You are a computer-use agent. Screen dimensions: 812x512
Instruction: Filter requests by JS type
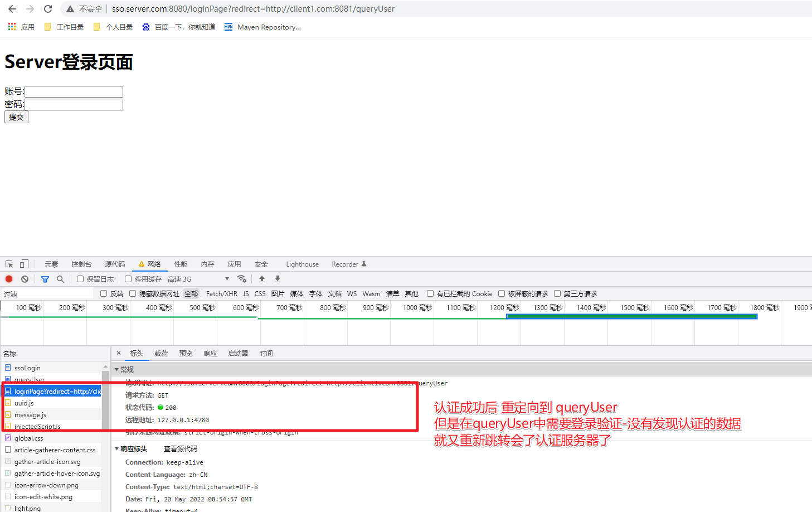(x=246, y=294)
